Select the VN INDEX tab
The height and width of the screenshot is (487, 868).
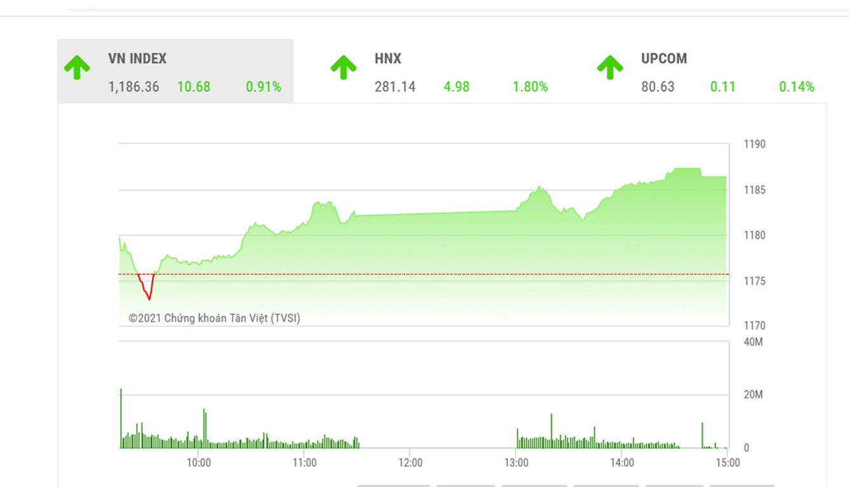point(175,71)
